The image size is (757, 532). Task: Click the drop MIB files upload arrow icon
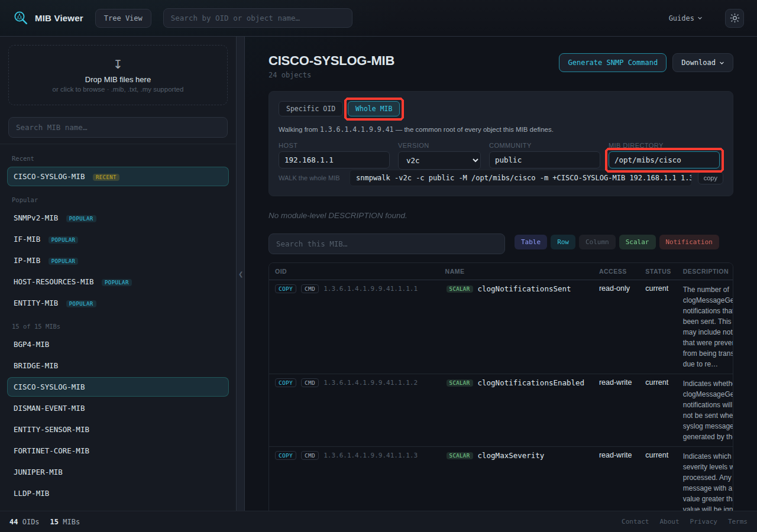[118, 64]
